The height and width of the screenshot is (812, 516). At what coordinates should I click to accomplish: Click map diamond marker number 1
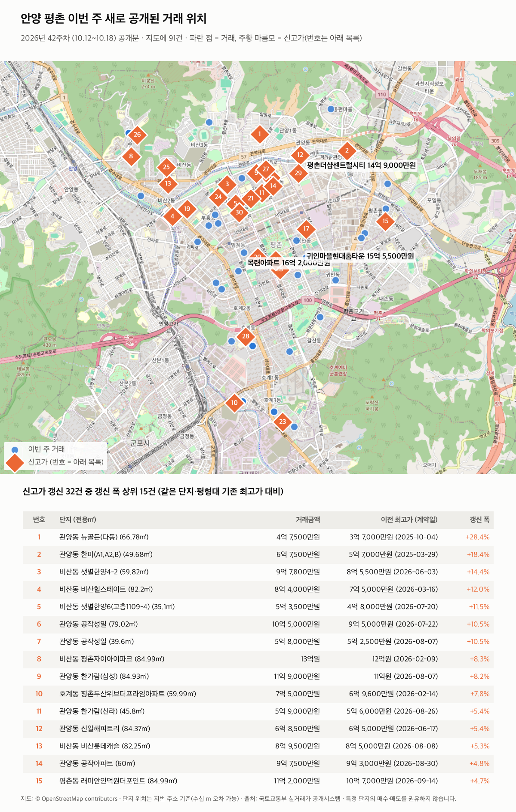pos(259,134)
